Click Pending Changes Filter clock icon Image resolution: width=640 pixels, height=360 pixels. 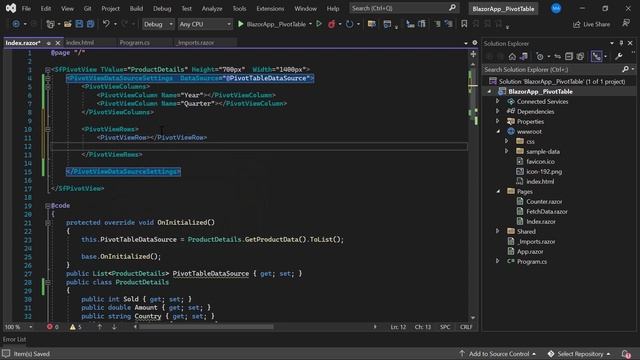540,56
